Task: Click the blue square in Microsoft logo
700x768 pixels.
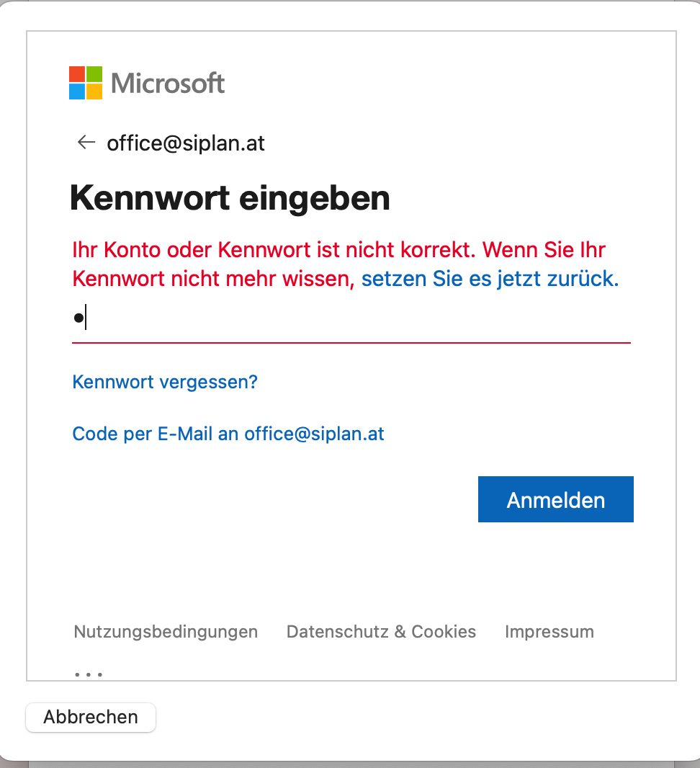Action: coord(77,91)
